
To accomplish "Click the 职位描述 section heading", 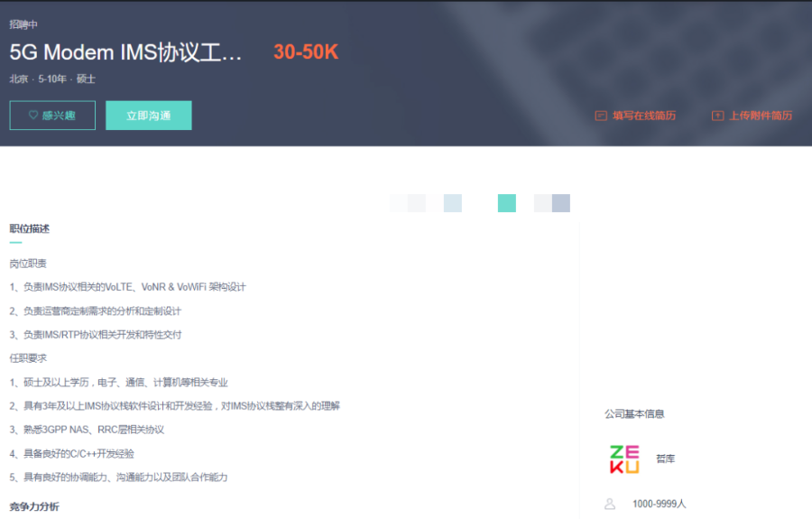I will 30,228.
